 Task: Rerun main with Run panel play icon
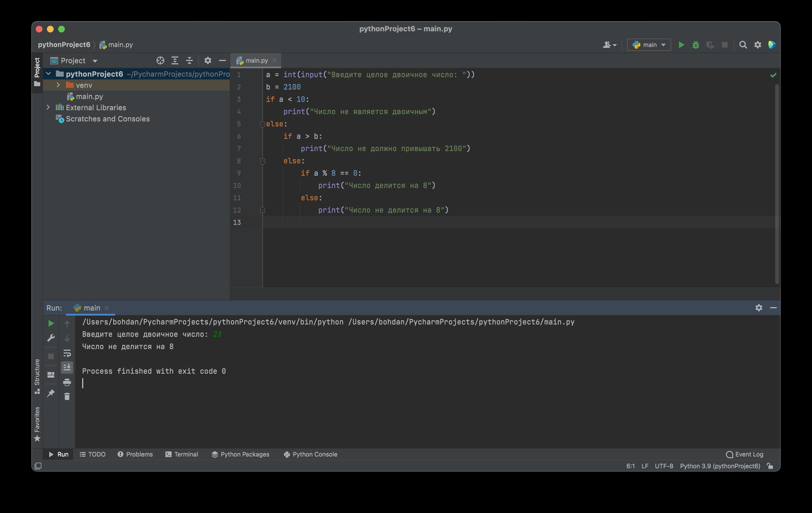coord(51,323)
